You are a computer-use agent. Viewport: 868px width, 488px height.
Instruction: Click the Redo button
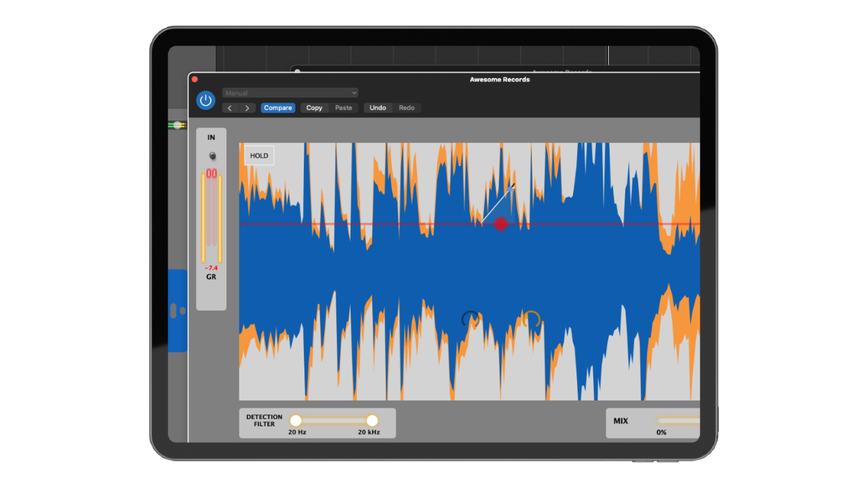[407, 108]
